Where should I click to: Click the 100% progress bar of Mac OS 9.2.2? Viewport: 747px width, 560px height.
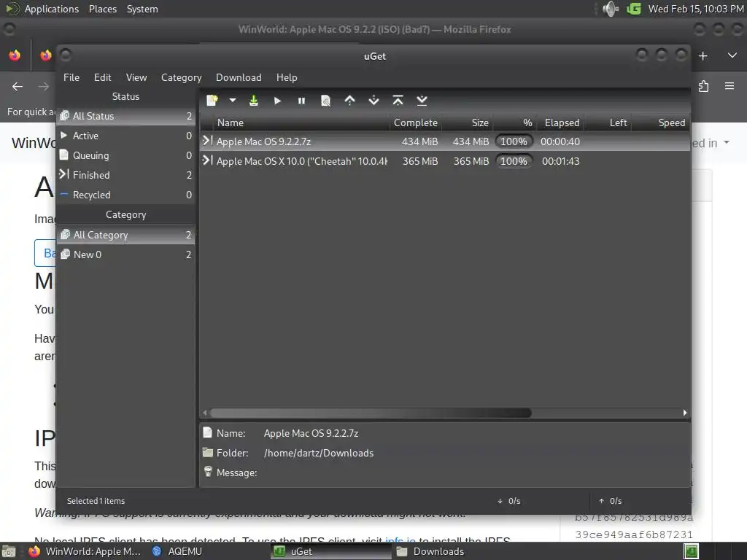pos(514,141)
